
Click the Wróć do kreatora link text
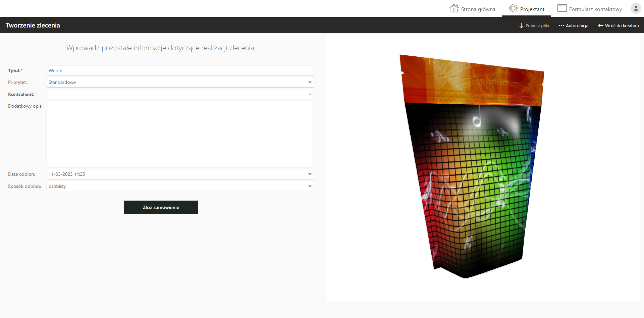pyautogui.click(x=622, y=25)
